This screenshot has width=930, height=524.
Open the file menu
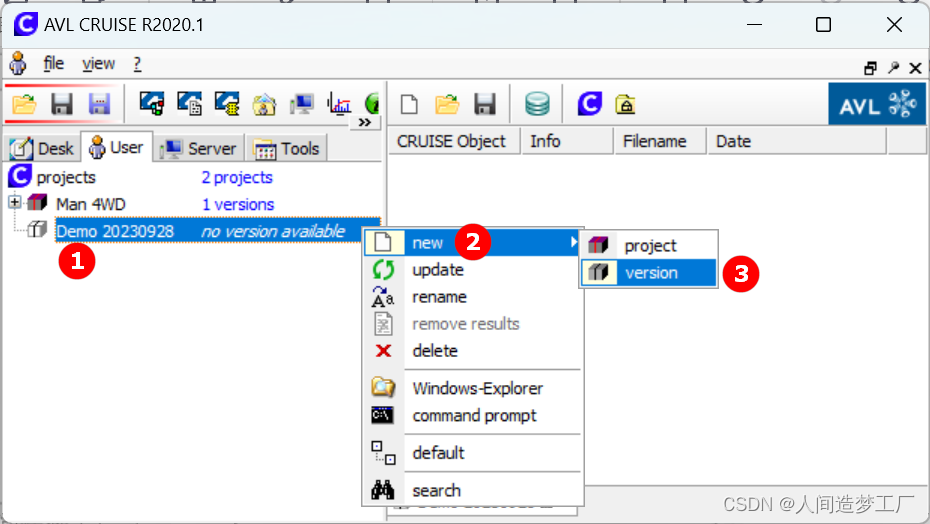(53, 63)
